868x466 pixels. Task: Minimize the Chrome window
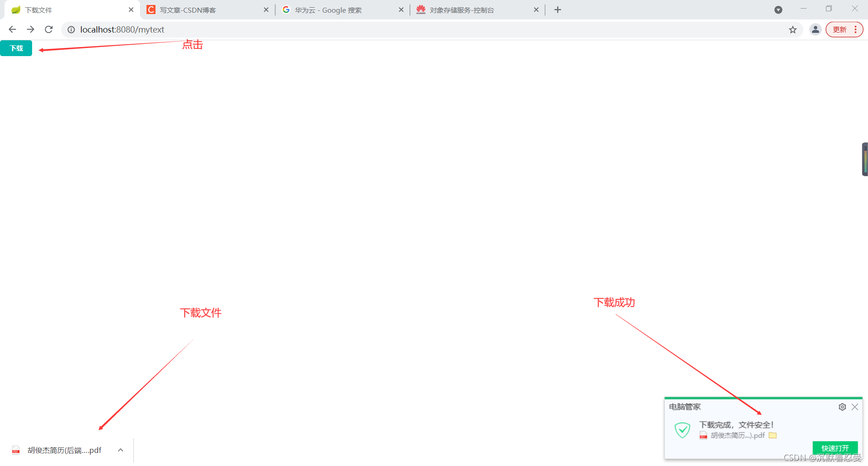point(803,9)
